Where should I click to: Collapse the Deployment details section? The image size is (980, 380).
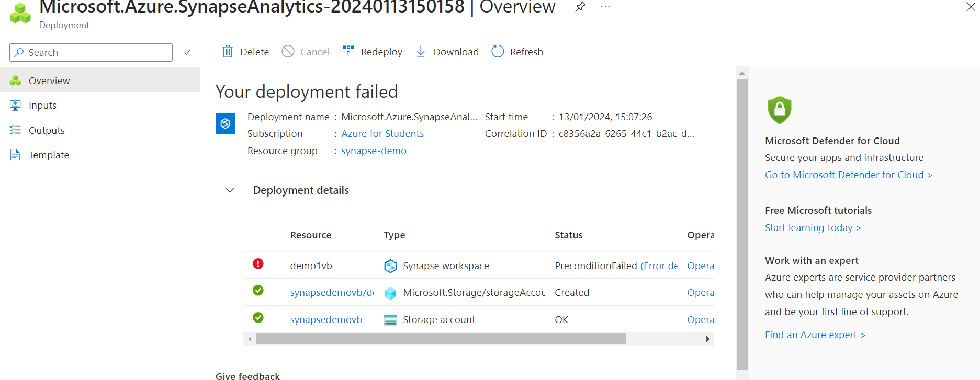coord(230,190)
